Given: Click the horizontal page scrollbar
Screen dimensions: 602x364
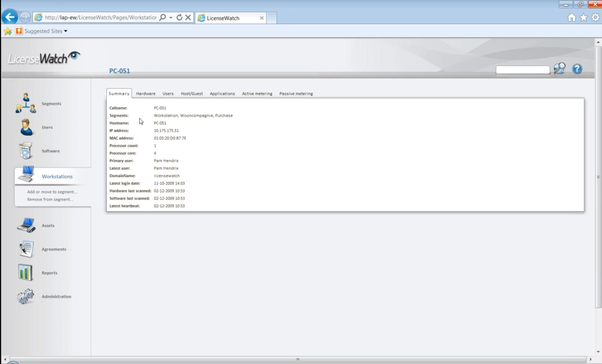Looking at the screenshot, I should [x=298, y=359].
